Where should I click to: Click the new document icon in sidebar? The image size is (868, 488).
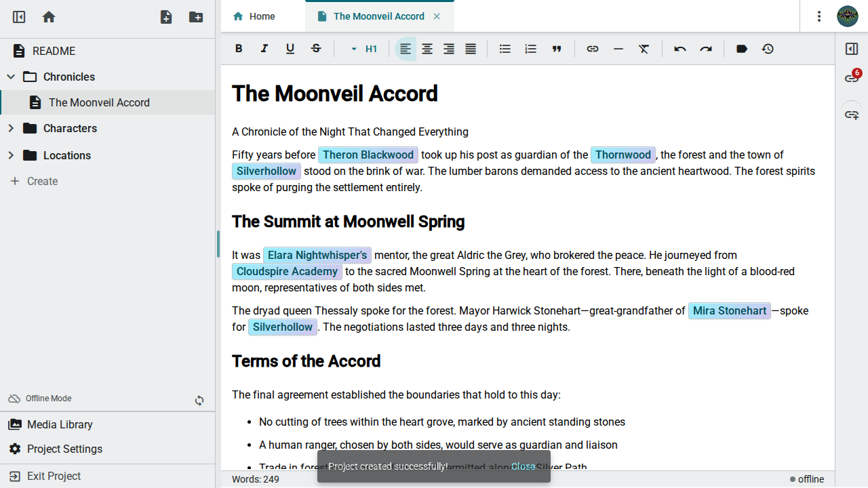click(x=166, y=17)
